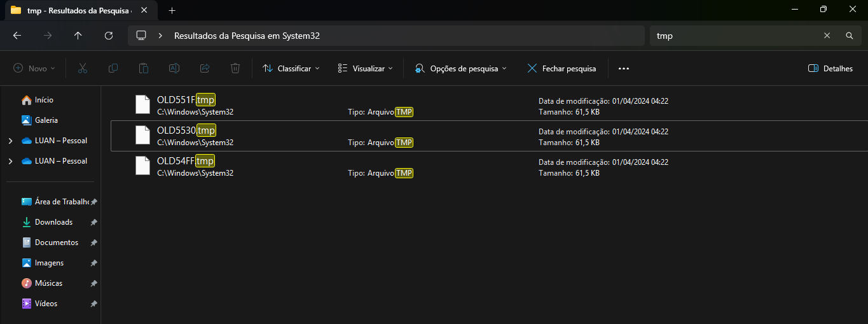Toggle the Detalhes pane

coord(830,68)
